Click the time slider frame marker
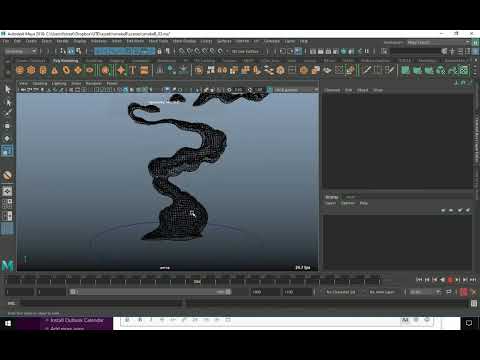The width and height of the screenshot is (480, 360). (197, 282)
